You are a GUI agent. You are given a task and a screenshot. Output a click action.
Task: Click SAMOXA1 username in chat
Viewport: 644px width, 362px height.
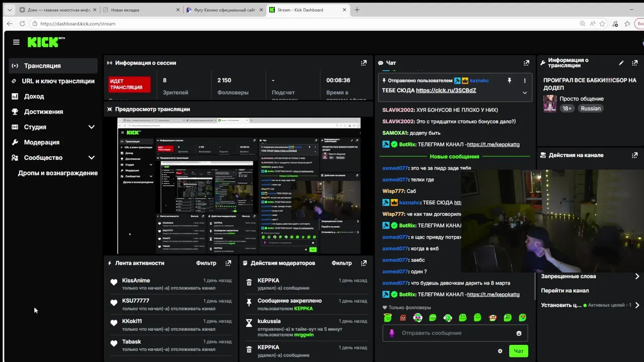click(395, 133)
